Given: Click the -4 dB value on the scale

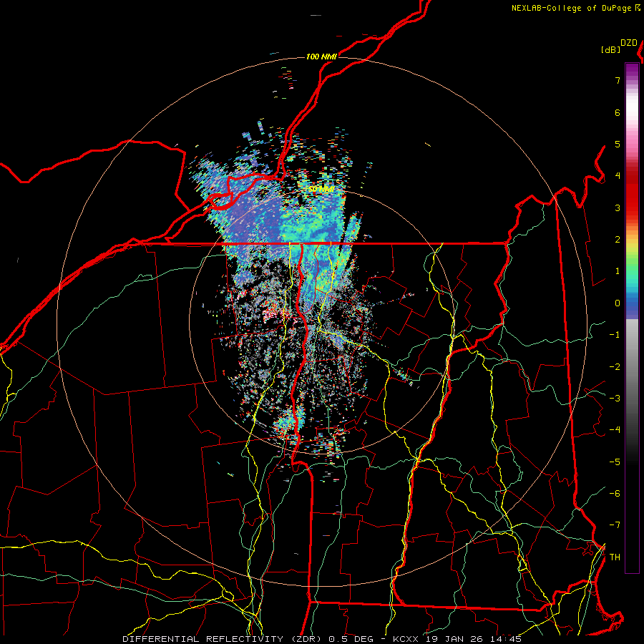Looking at the screenshot, I should [615, 430].
